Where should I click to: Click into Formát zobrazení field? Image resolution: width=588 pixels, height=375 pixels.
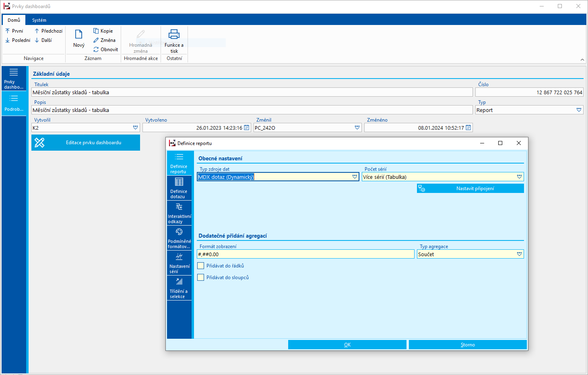click(305, 254)
